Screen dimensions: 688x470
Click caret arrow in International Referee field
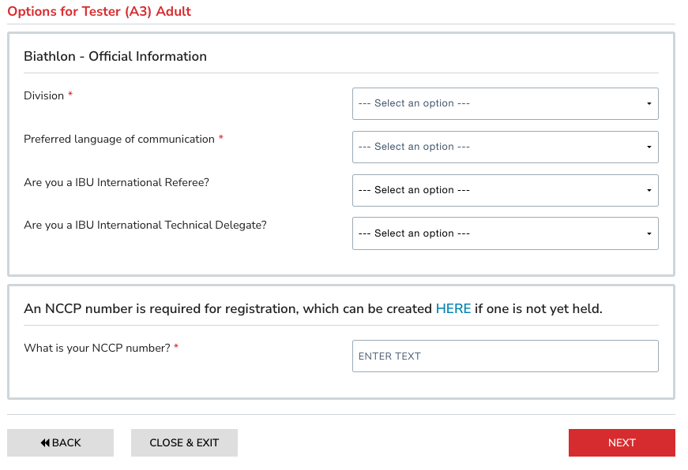[649, 190]
